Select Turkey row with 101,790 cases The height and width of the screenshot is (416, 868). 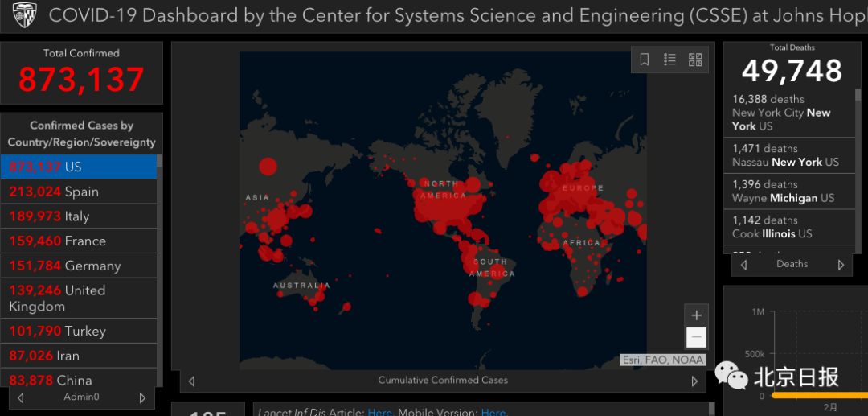click(x=79, y=331)
